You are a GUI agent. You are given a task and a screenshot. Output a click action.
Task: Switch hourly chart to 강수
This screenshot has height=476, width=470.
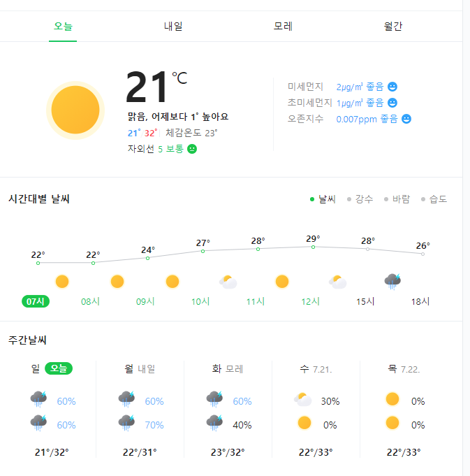(x=360, y=199)
